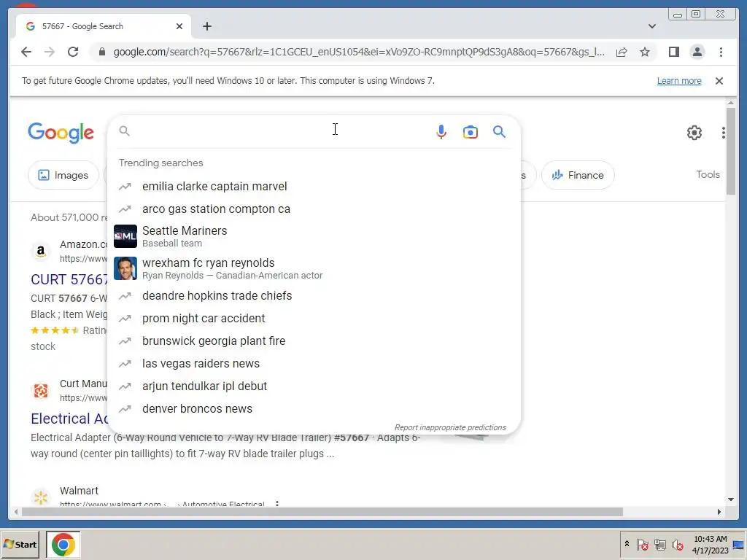Screen dimensions: 747x560
Task: Select suggestion brunswick georgia plant fire
Action: click(314, 341)
